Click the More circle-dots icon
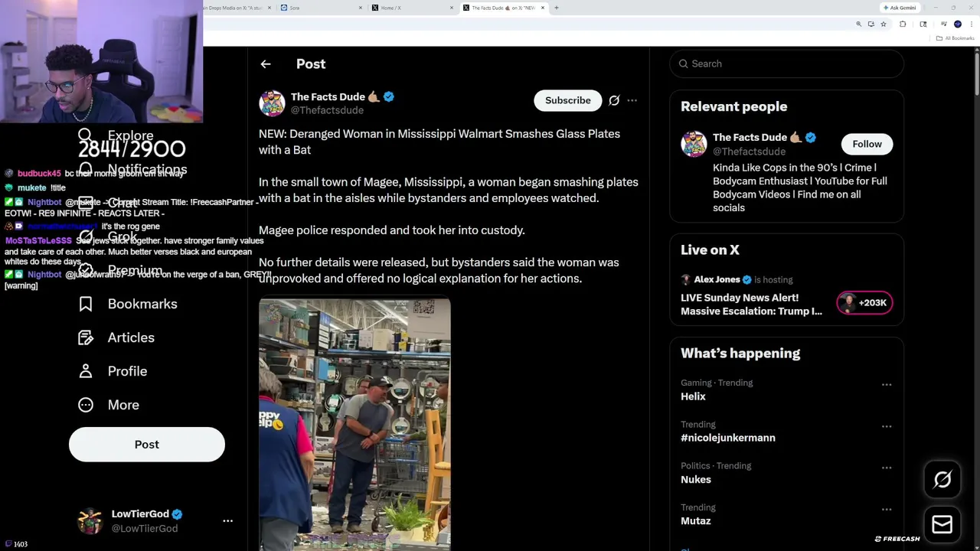 pos(86,405)
